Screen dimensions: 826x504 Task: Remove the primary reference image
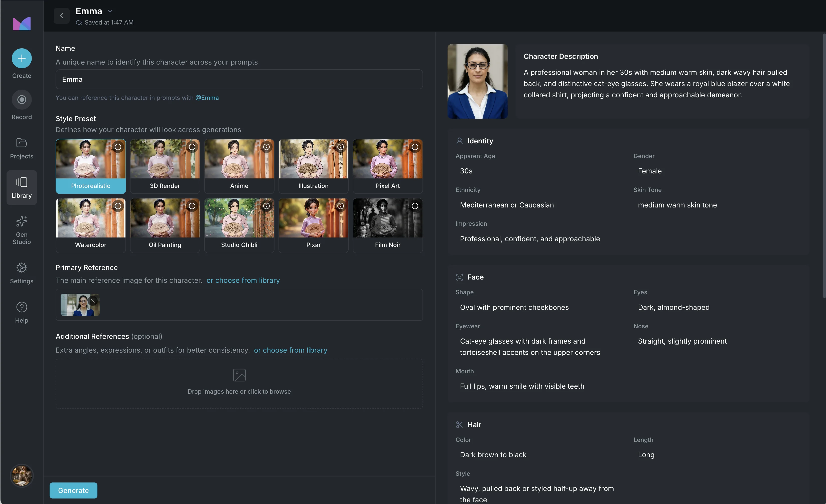[93, 301]
